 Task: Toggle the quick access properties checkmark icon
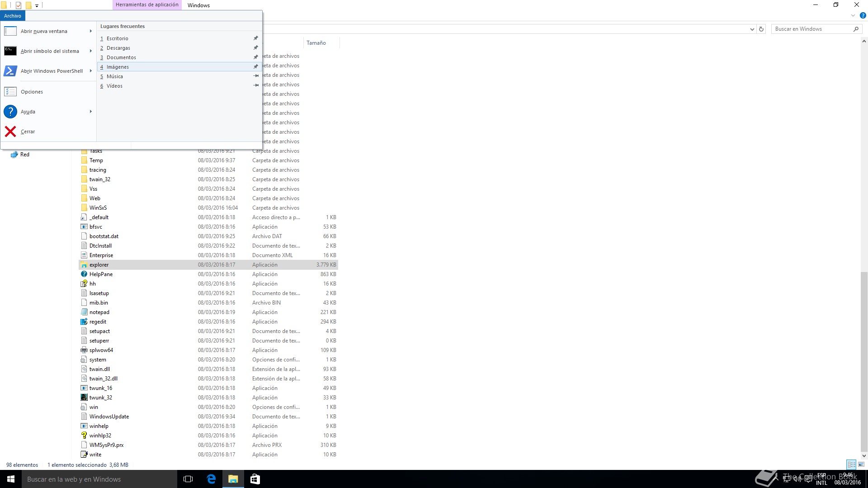coord(19,5)
